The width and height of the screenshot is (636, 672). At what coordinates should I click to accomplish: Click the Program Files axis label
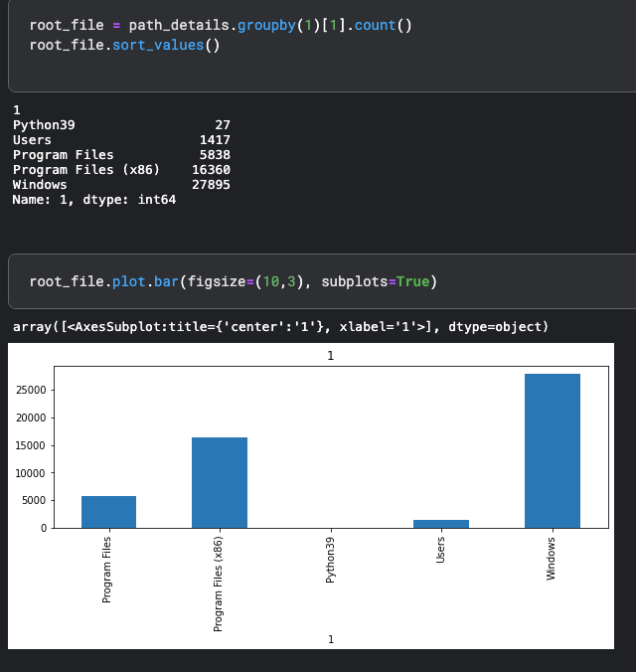[106, 570]
